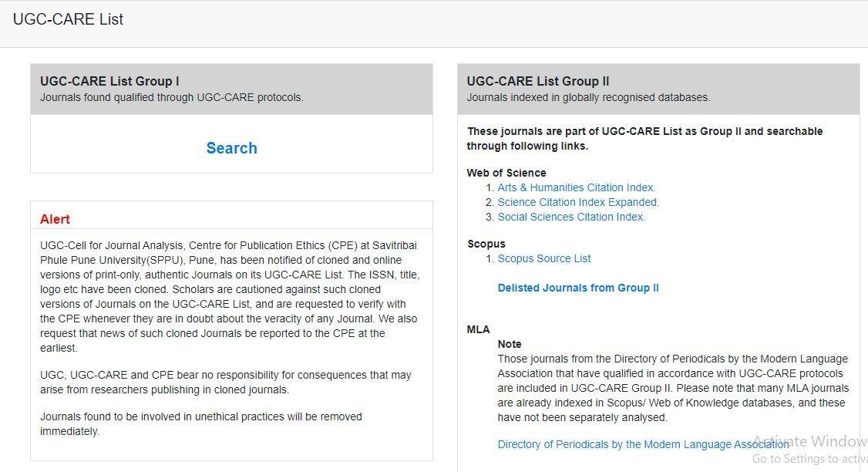868x472 pixels.
Task: Click the red Alert heading
Action: [x=55, y=219]
